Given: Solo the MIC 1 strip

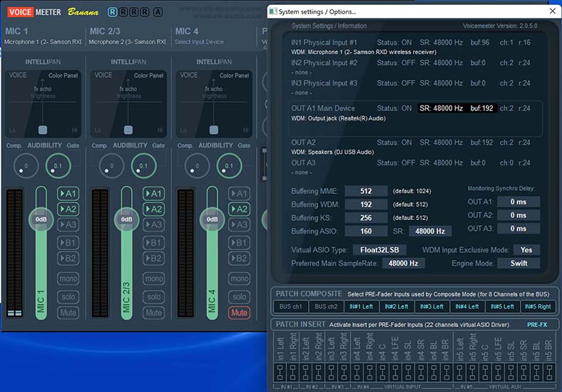Looking at the screenshot, I should (68, 296).
